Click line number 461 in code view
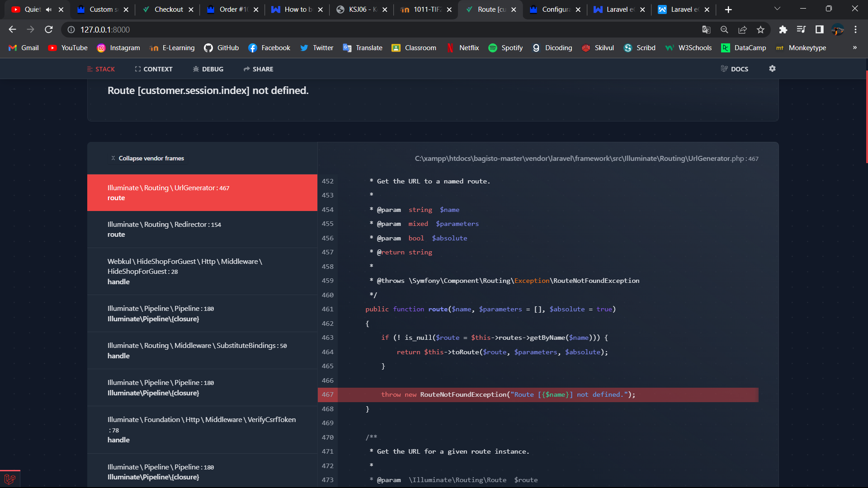Image resolution: width=868 pixels, height=488 pixels. click(x=327, y=309)
